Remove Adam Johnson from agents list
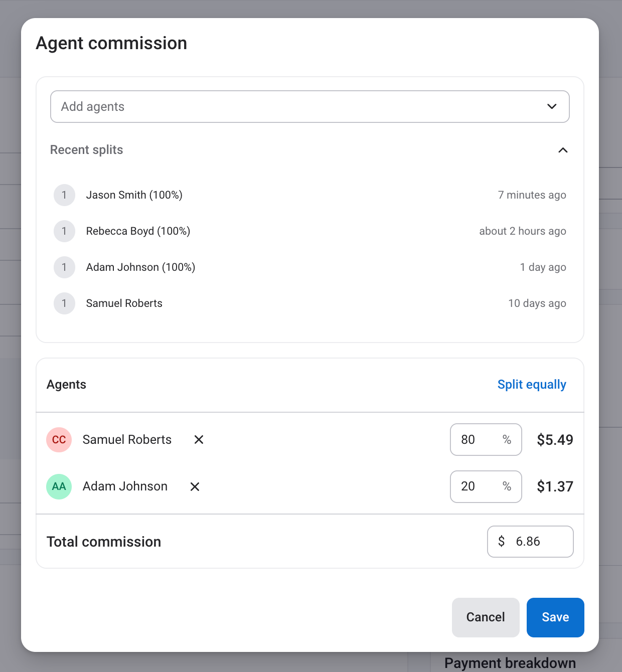The width and height of the screenshot is (622, 672). 195,487
